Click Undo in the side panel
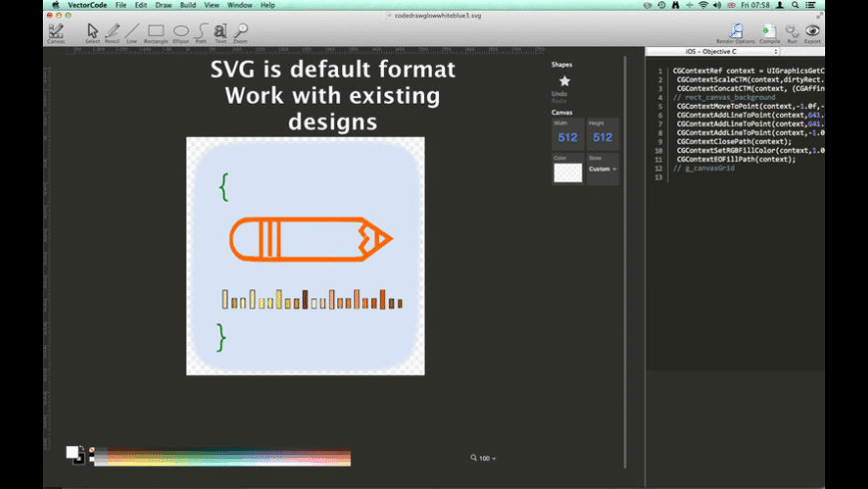Viewport: 868px width, 489px height. tap(559, 94)
